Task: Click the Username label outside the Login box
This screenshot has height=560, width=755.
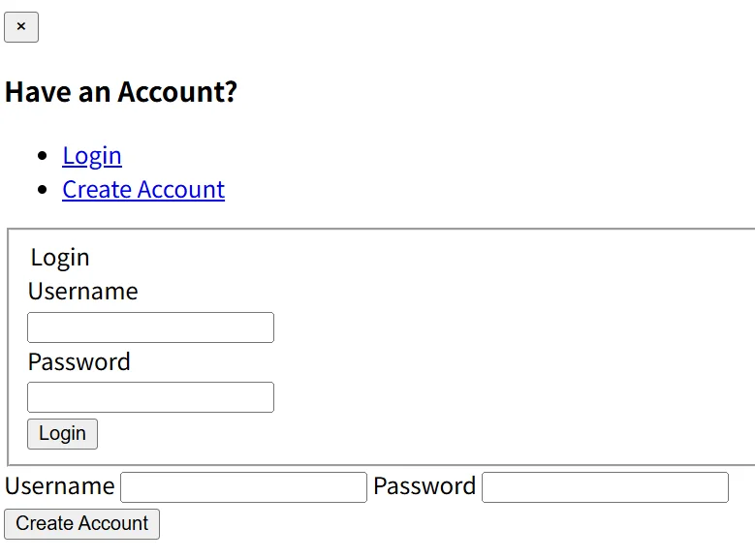Action: click(x=60, y=486)
